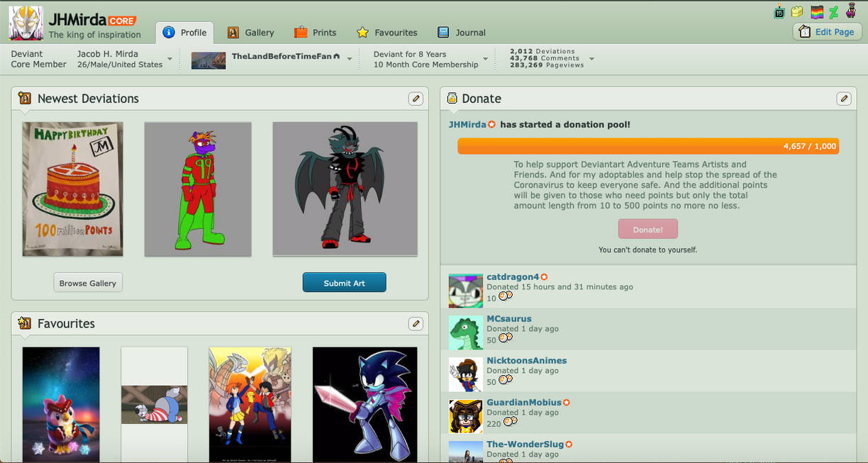Expand the Jacob H. Mirda personal info dropdown
The image size is (868, 463).
tap(169, 59)
